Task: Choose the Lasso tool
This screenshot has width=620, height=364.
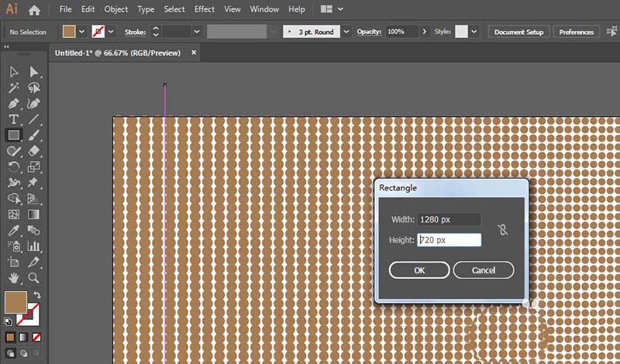Action: click(x=33, y=88)
